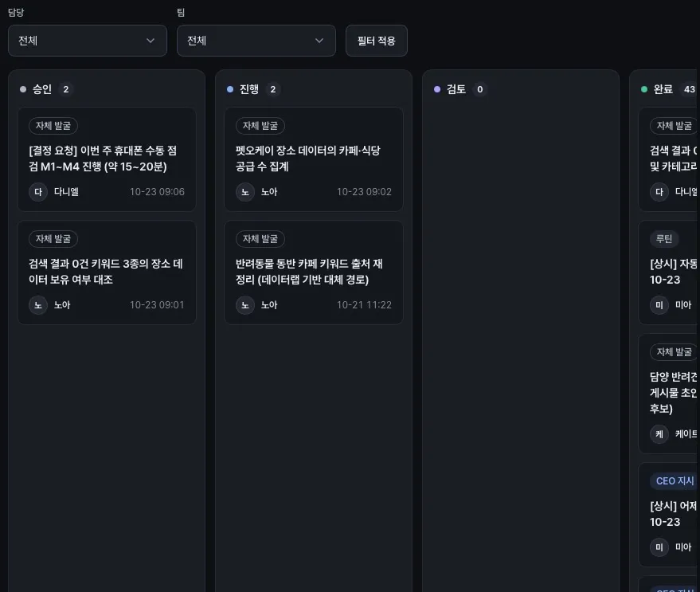The height and width of the screenshot is (592, 700).
Task: Open the 담당 dropdown set to 전체
Action: 88,41
